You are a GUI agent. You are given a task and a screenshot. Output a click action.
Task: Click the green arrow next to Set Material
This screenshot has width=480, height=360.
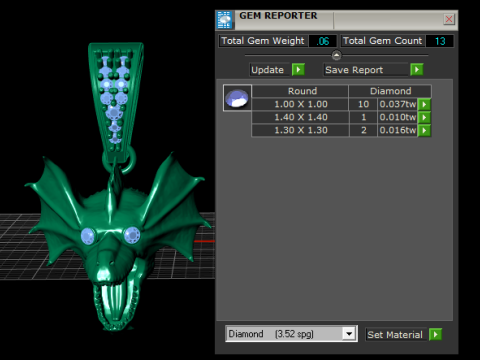pos(435,334)
